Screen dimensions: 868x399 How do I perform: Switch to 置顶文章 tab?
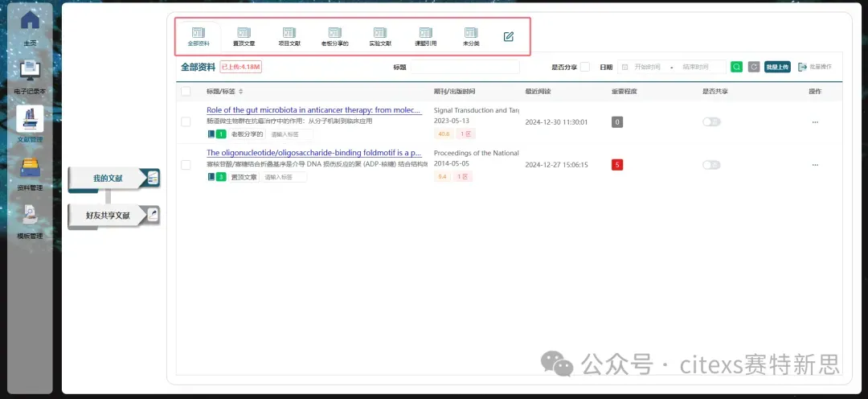click(x=244, y=36)
